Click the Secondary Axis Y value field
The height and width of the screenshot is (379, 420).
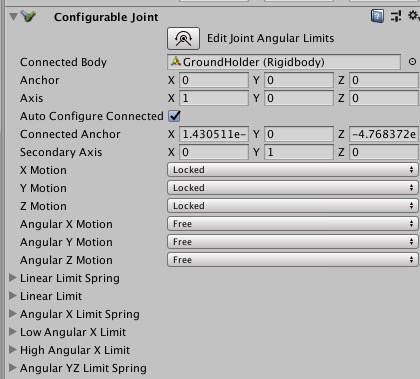(x=299, y=152)
